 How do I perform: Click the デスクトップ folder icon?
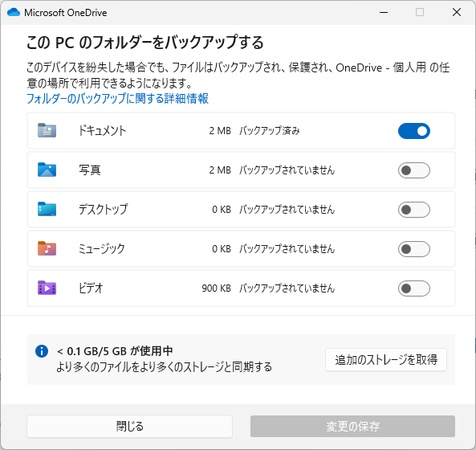(x=47, y=209)
